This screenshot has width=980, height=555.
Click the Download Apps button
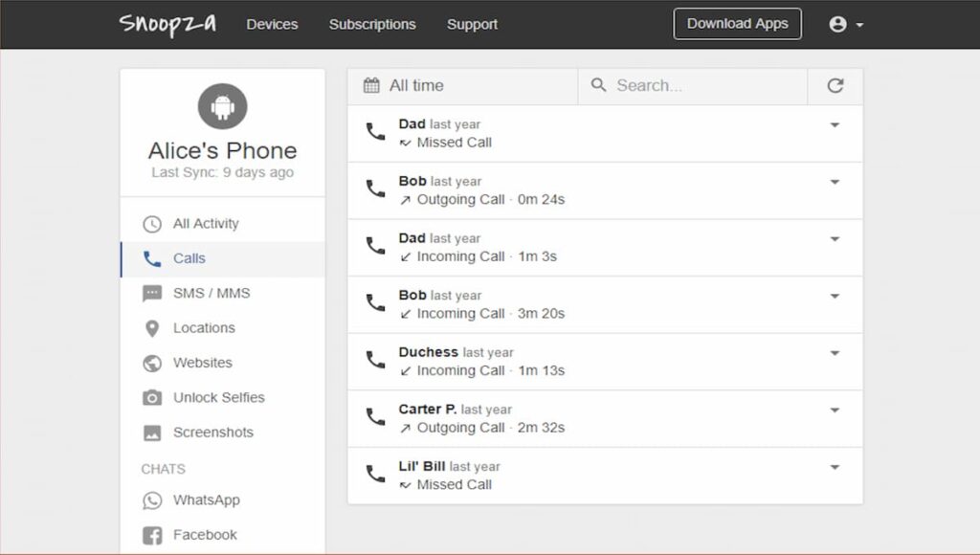point(738,24)
